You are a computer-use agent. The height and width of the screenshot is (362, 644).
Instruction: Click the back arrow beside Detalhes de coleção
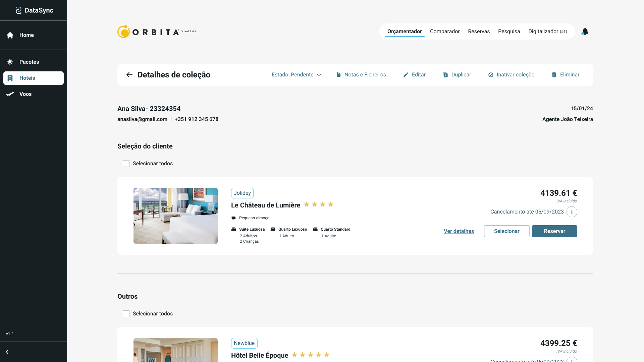(x=129, y=75)
